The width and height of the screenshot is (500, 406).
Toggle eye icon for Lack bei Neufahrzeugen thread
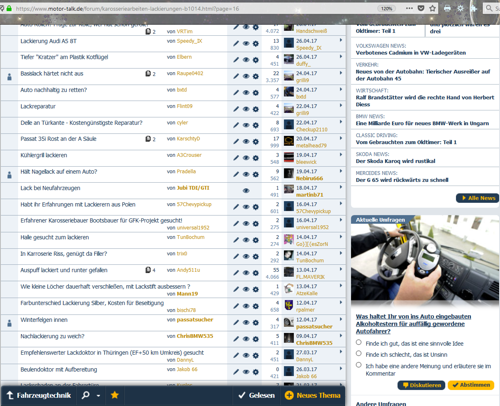coord(246,191)
